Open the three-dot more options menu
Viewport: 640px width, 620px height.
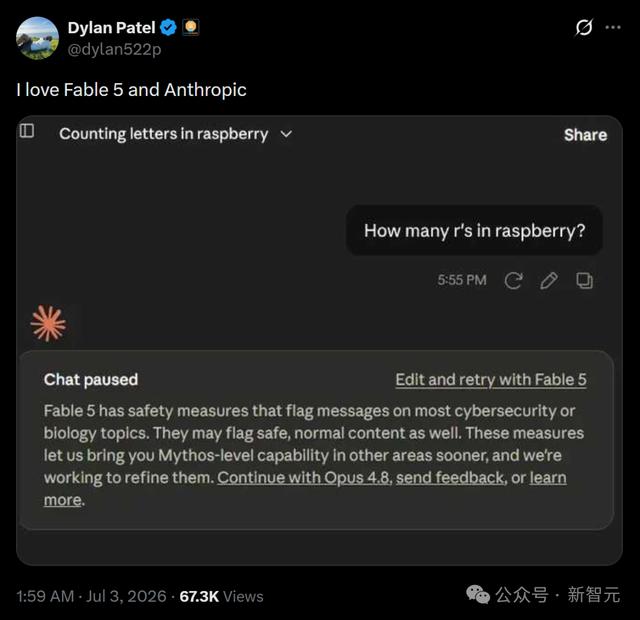(613, 27)
